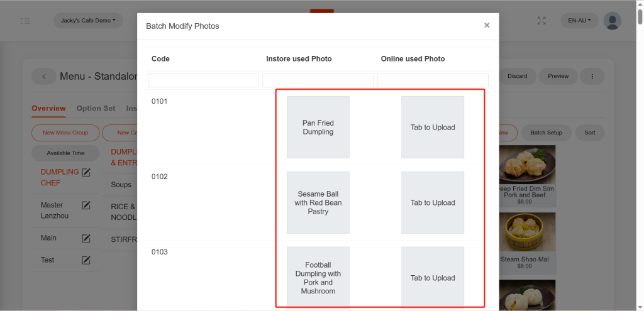Click the Batch Setup button
The width and height of the screenshot is (644, 311).
coord(546,133)
